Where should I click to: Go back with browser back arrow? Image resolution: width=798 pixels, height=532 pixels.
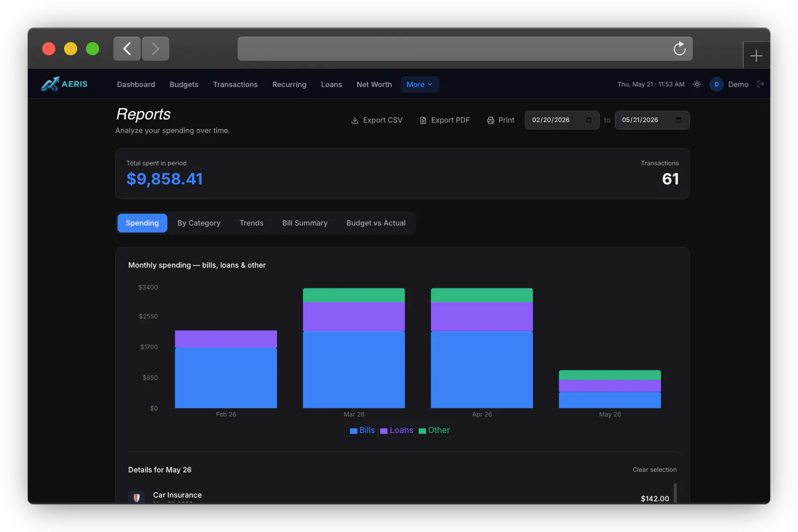coord(127,49)
